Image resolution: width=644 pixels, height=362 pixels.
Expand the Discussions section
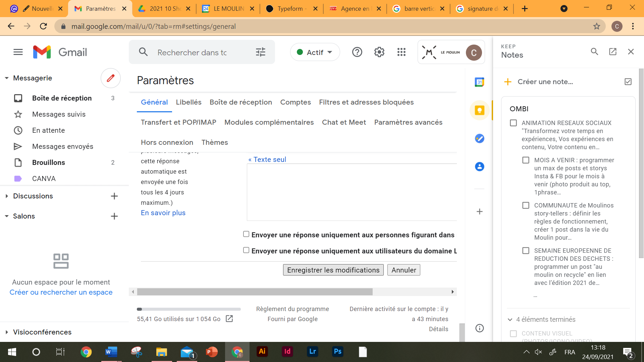7,196
